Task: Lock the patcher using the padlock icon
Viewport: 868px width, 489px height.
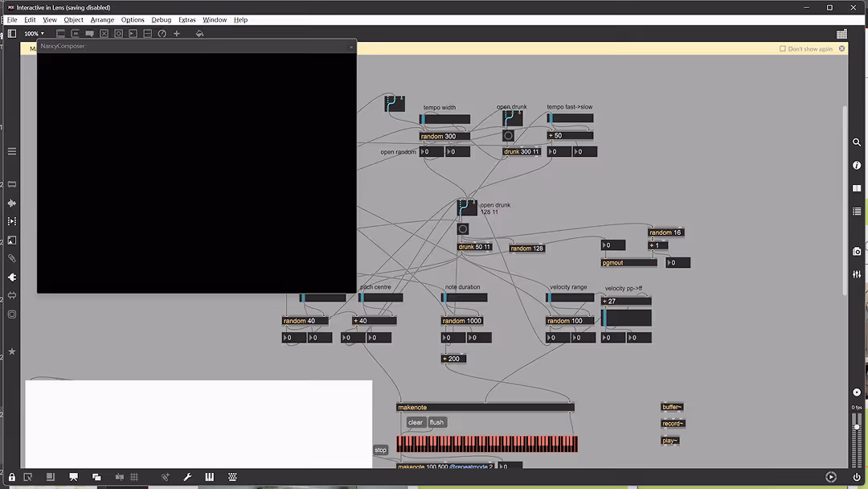Action: [x=12, y=477]
